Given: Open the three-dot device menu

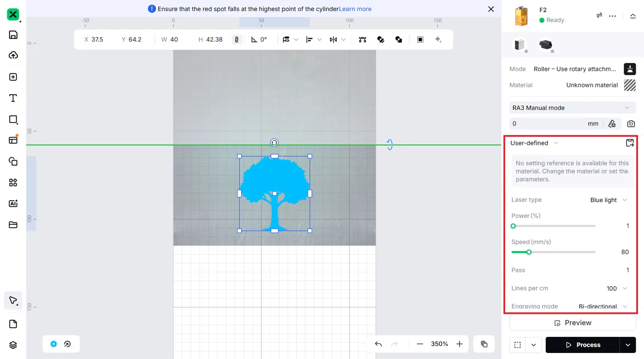Looking at the screenshot, I should click(612, 16).
